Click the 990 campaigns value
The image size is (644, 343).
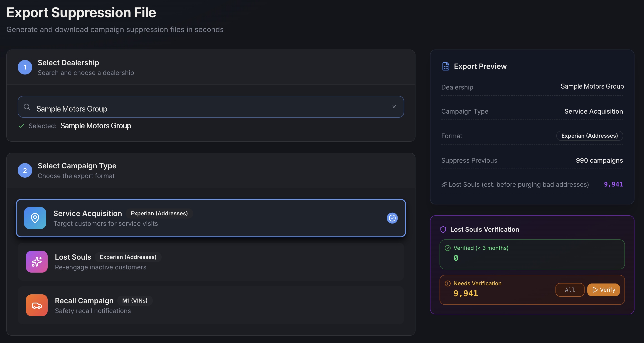point(599,160)
